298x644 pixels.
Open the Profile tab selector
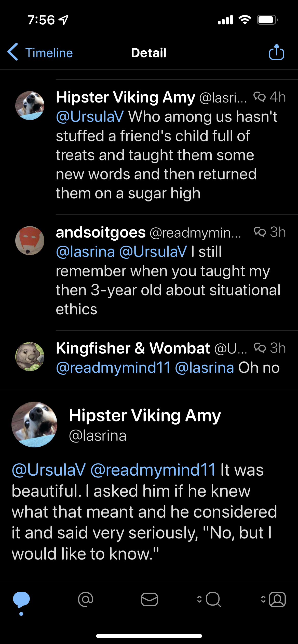point(274,599)
